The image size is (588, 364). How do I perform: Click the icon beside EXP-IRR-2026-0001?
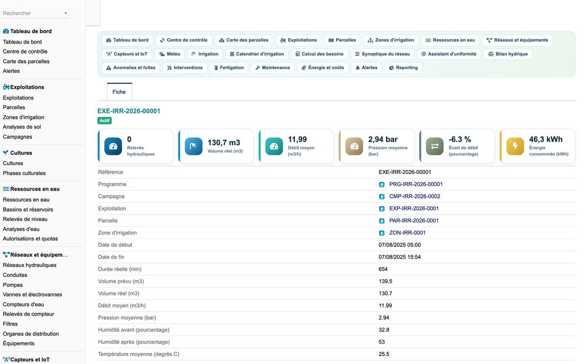pyautogui.click(x=382, y=209)
